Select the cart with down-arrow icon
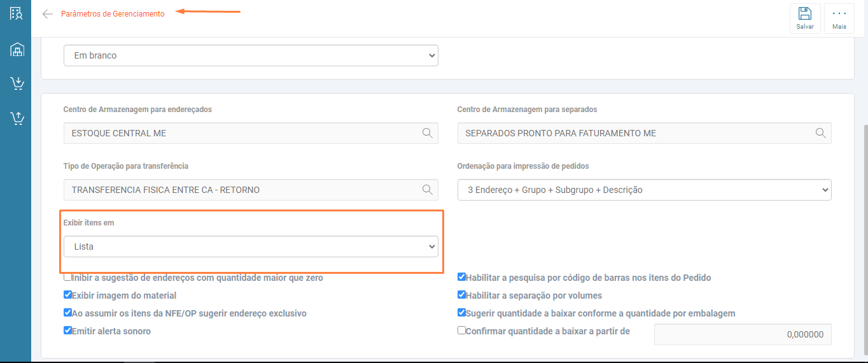The image size is (868, 363). pyautogui.click(x=17, y=83)
